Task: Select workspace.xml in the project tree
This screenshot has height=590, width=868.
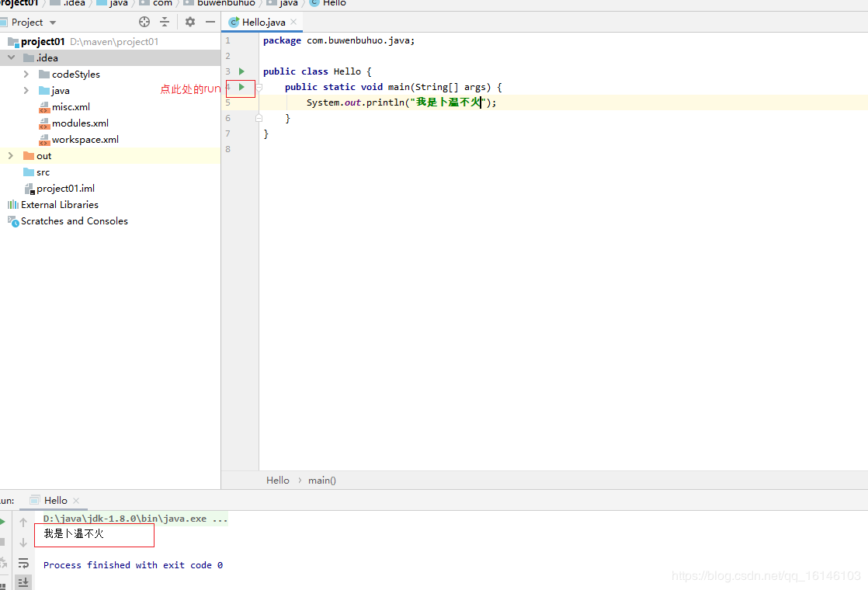Action: (85, 140)
